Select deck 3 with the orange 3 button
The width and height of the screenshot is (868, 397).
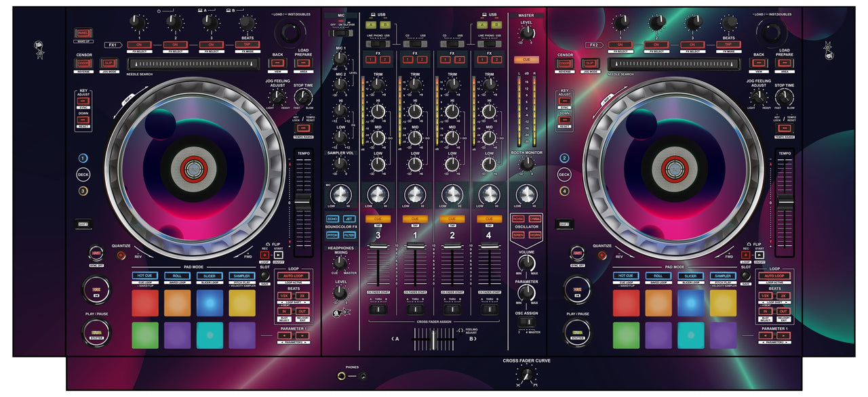(83, 191)
